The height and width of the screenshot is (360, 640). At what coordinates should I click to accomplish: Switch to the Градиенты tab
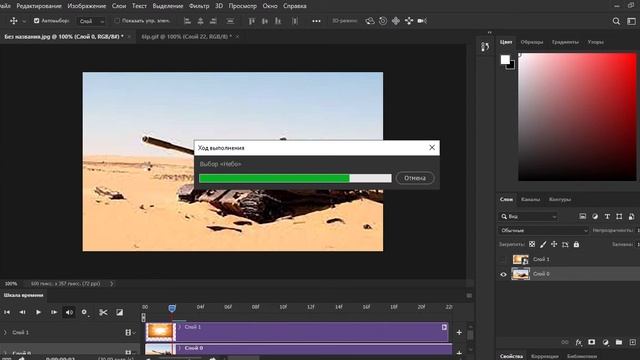click(565, 42)
